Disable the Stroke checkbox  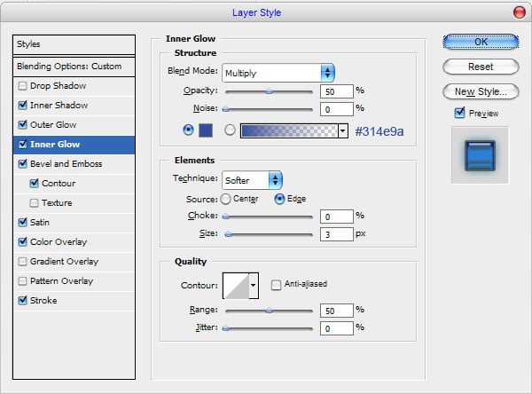(x=22, y=301)
